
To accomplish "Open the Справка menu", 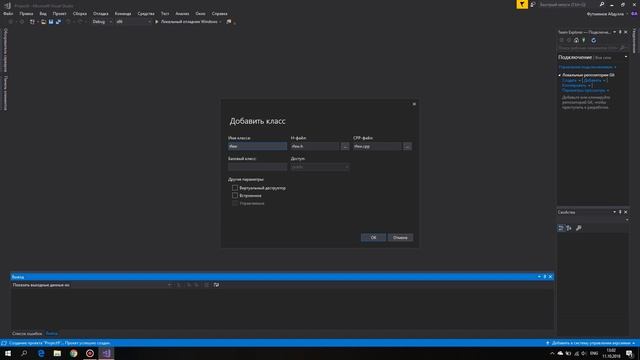I will point(220,13).
